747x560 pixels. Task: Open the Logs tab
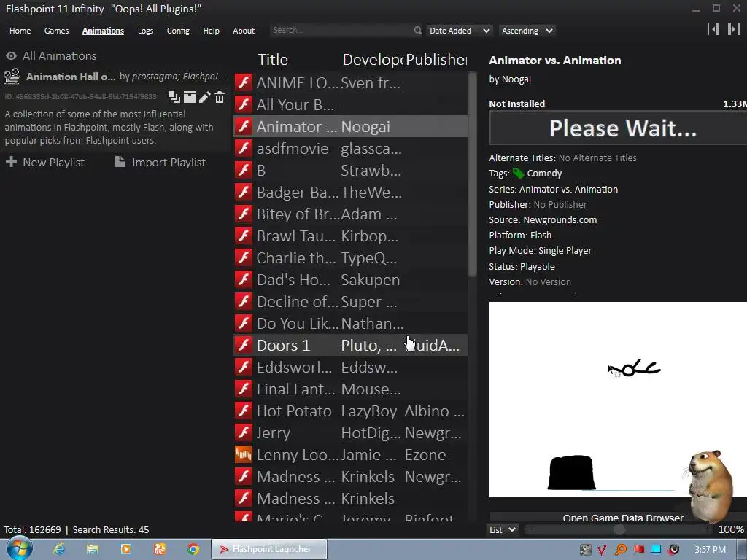145,31
